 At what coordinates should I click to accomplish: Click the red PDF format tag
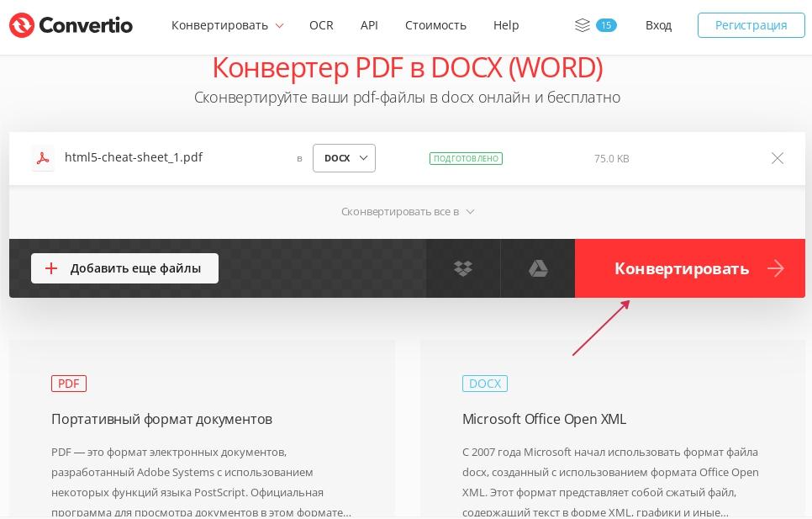click(x=69, y=384)
